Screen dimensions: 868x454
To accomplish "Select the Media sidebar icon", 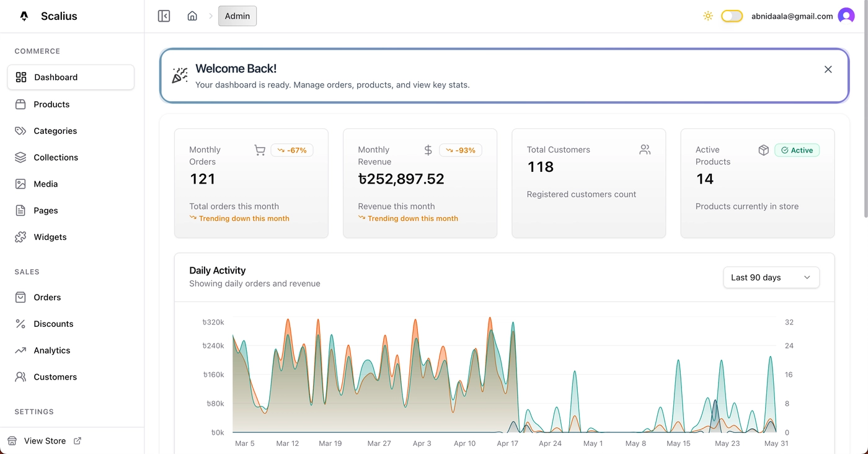I will point(20,184).
